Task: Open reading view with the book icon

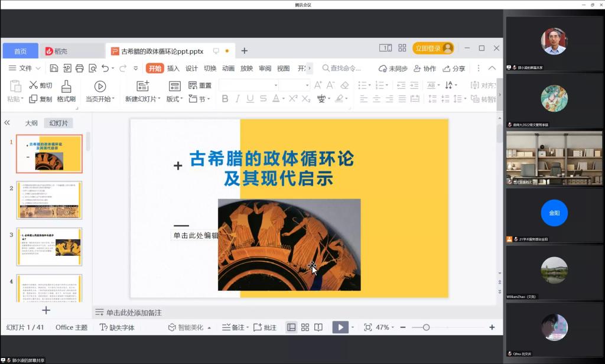Action: (319, 327)
